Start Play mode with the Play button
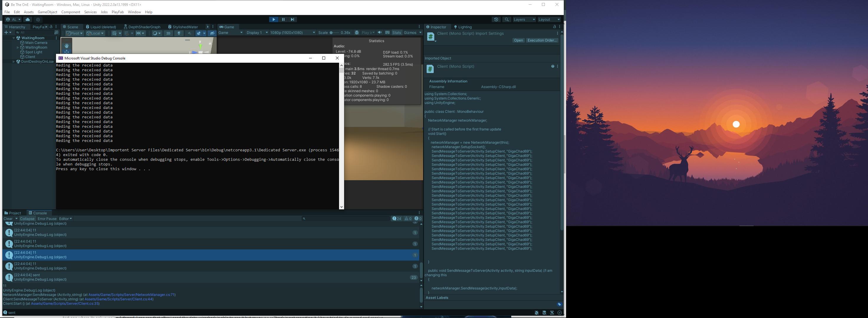This screenshot has height=318, width=868. click(x=274, y=19)
